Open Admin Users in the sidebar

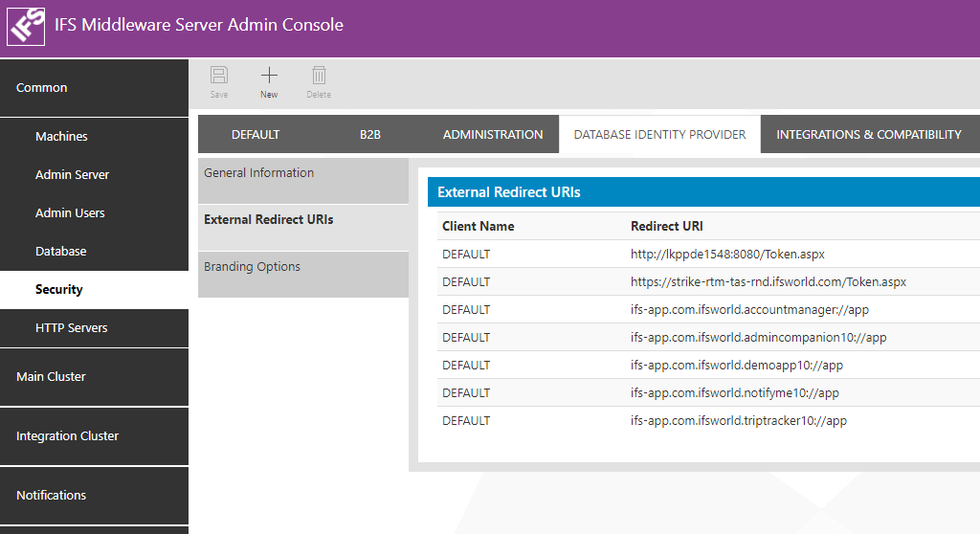click(x=94, y=212)
